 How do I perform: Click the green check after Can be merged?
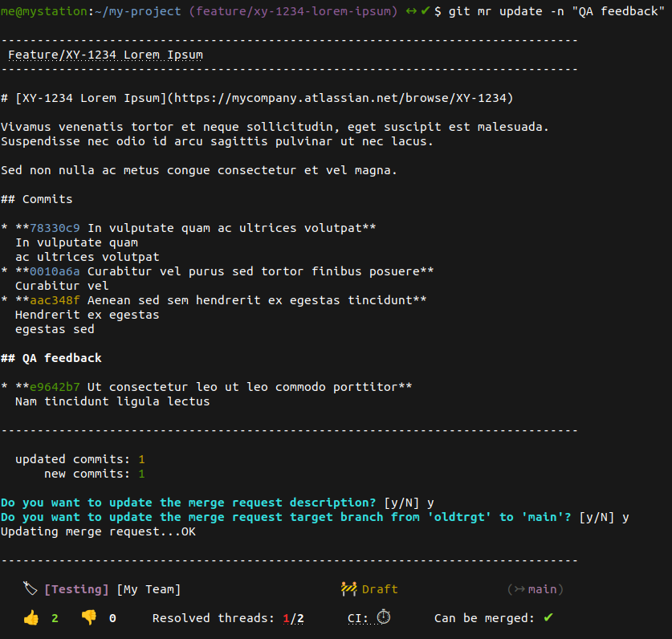[x=548, y=617]
